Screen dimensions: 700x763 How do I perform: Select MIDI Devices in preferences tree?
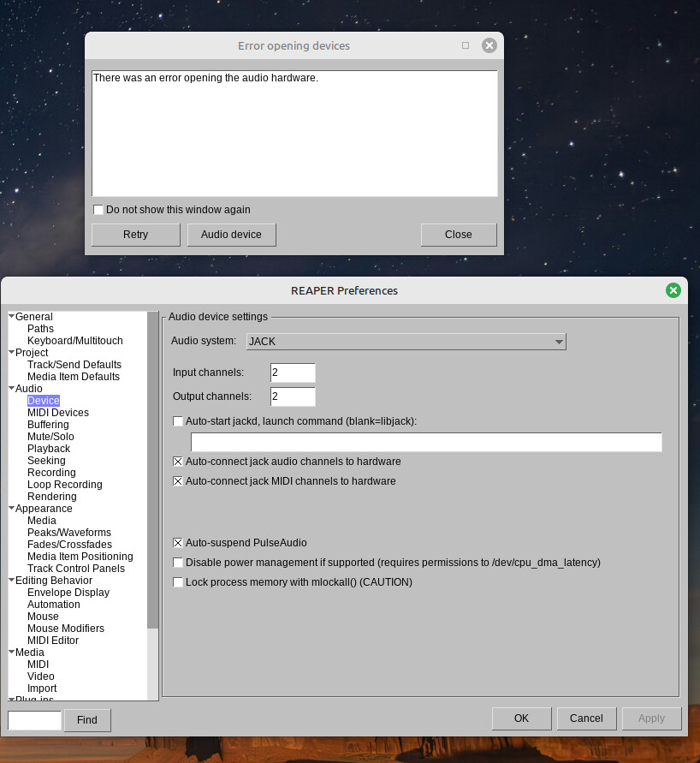(x=57, y=413)
